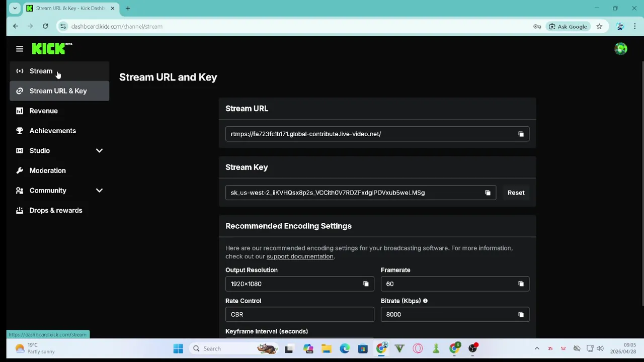
Task: Show hidden system tray icons
Action: [x=537, y=348]
